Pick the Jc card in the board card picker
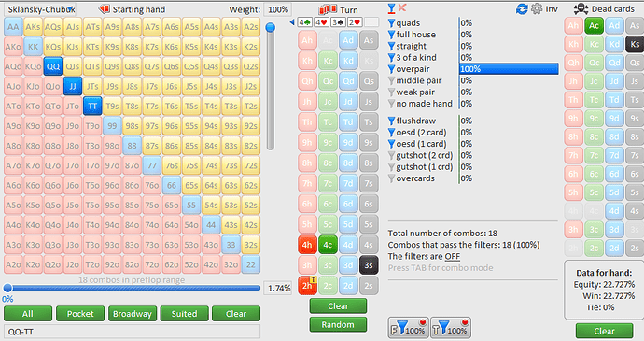Screen dimensions: 644x341 click(x=328, y=102)
